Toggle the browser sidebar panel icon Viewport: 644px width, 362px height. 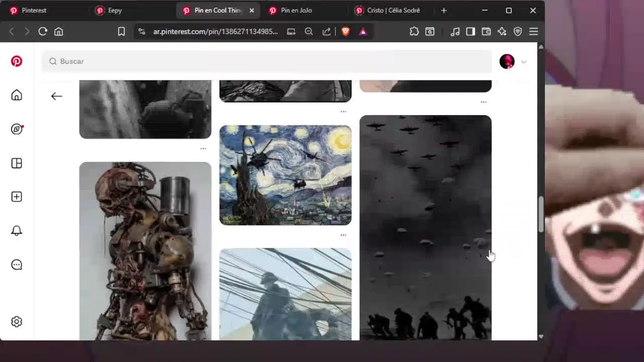[x=470, y=31]
